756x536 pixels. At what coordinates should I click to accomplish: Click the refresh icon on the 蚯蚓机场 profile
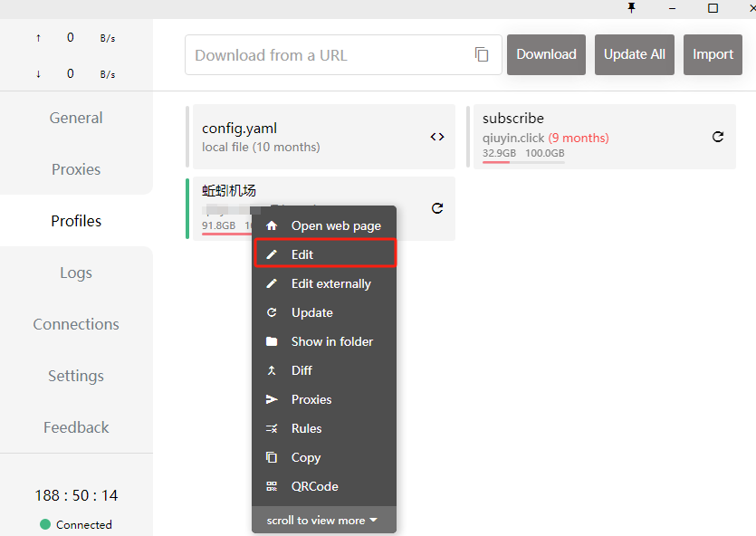pos(437,208)
